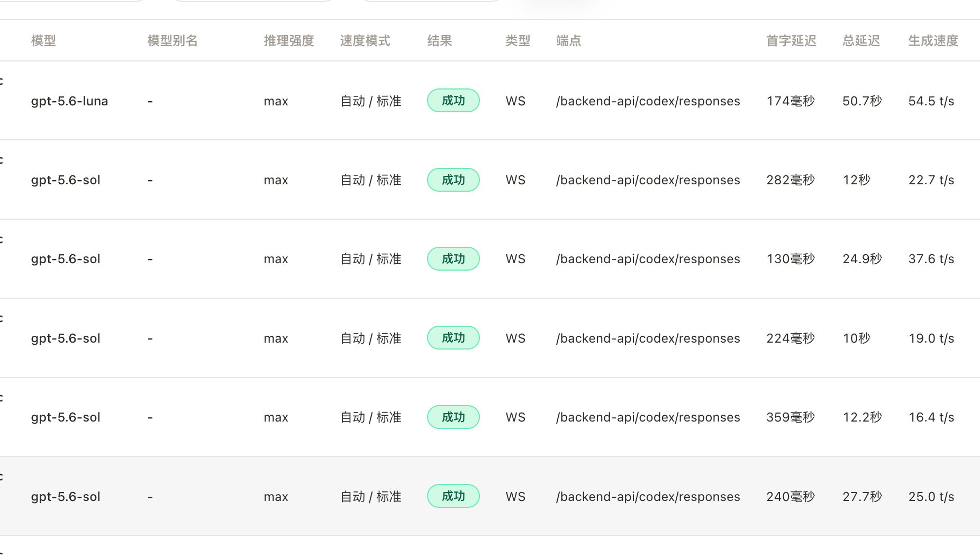Select max reasoning effort in the 359毫秒 row
Image resolution: width=980 pixels, height=555 pixels.
click(x=276, y=418)
